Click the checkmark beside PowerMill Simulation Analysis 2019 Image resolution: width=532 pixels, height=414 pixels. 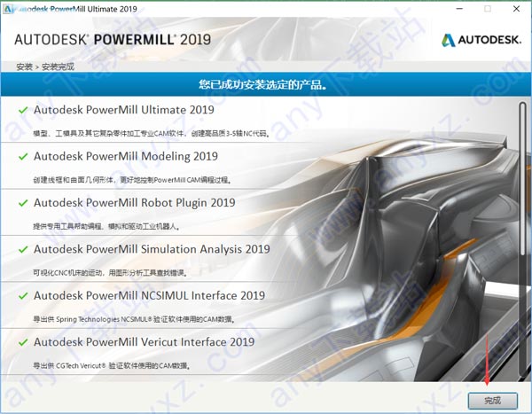click(22, 249)
